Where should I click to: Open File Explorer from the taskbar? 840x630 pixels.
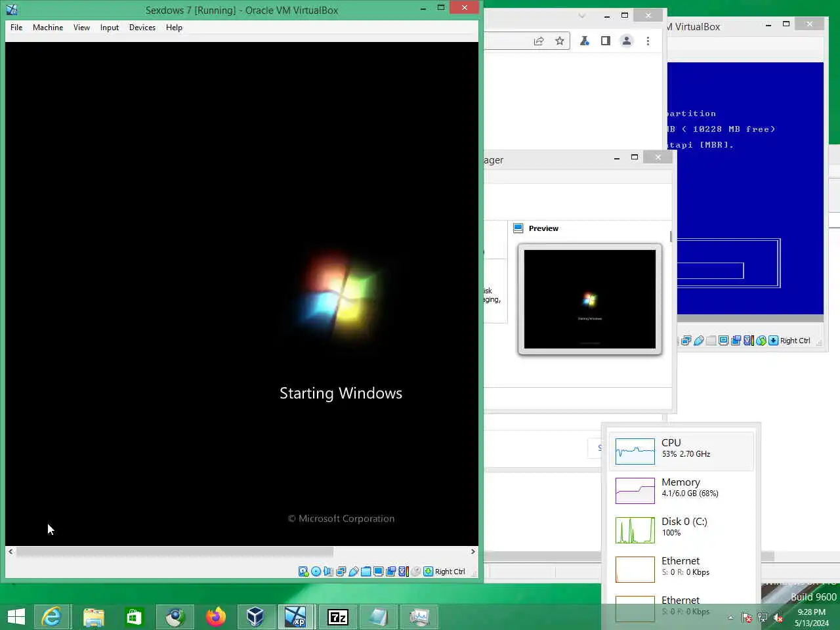pyautogui.click(x=93, y=617)
